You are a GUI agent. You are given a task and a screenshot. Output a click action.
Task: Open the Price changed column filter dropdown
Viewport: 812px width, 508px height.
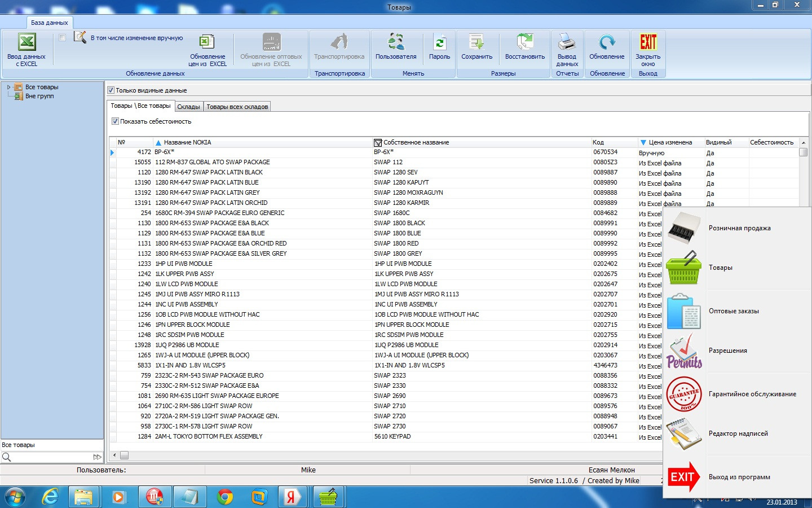tap(643, 142)
